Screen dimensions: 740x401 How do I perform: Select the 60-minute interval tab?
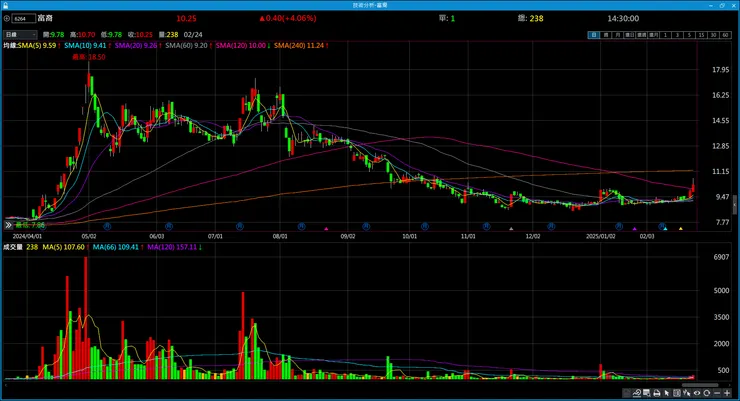(x=725, y=35)
